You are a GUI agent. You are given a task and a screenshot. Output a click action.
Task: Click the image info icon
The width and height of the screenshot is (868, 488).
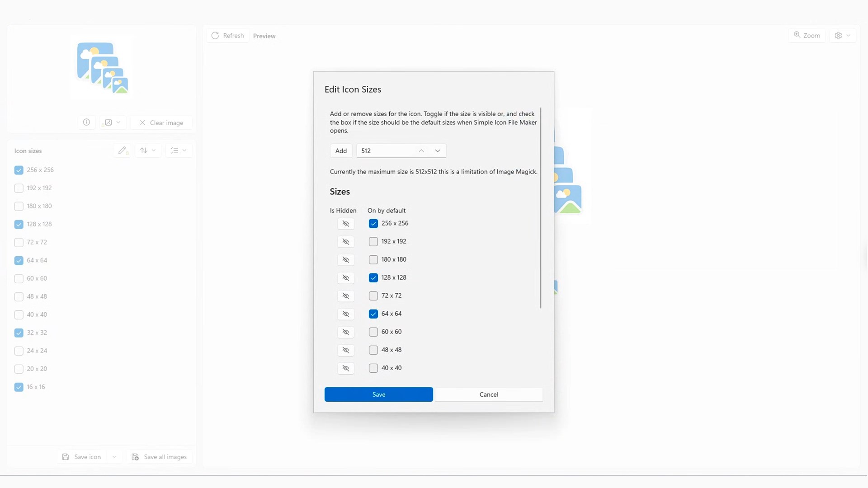tap(86, 122)
